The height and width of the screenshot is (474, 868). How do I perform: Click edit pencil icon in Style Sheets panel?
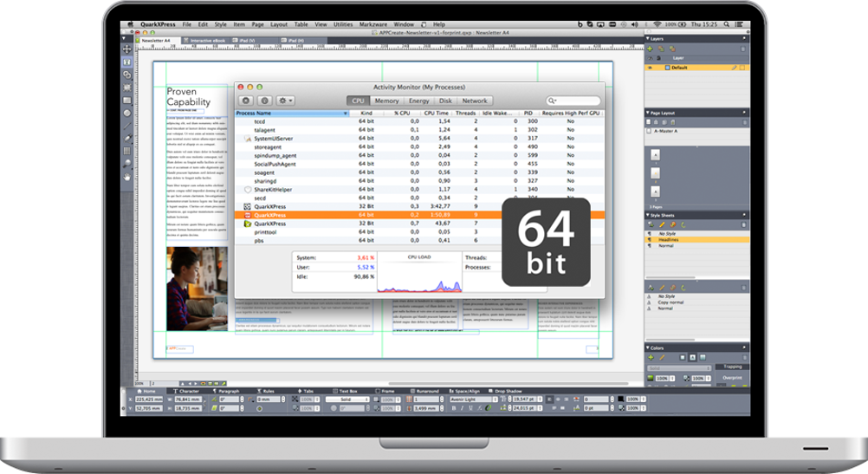click(x=662, y=224)
